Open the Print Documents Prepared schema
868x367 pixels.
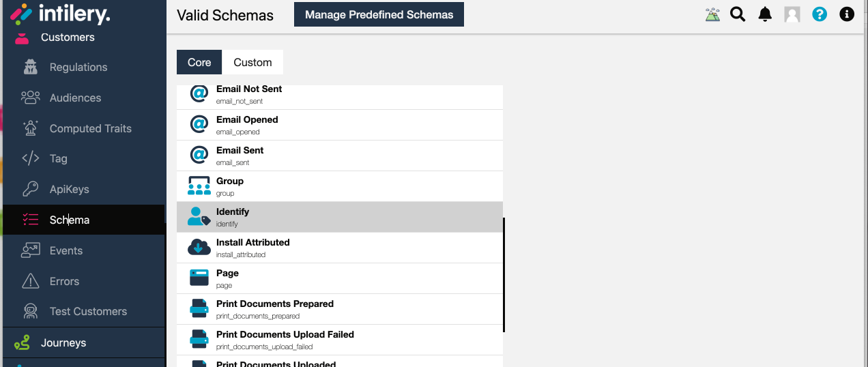(340, 309)
